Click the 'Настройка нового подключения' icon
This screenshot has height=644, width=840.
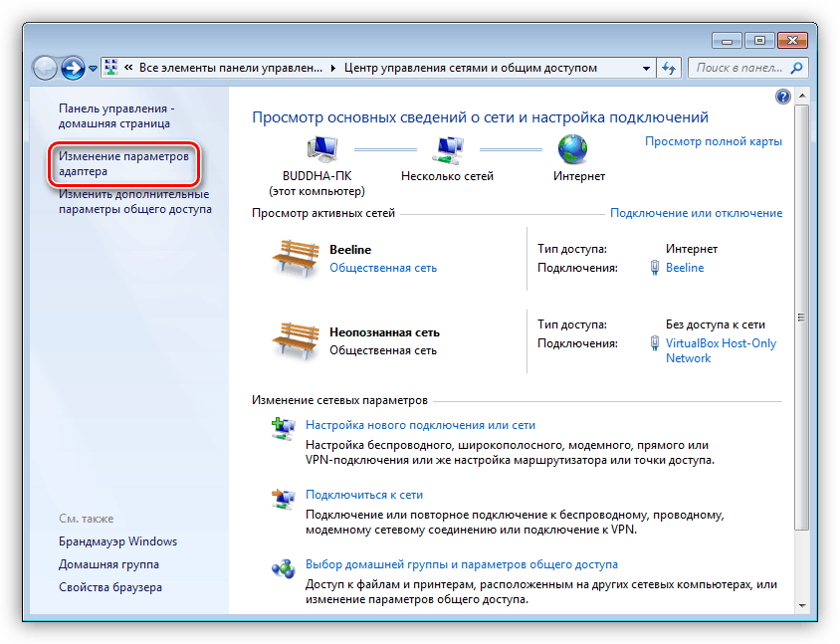click(x=283, y=429)
